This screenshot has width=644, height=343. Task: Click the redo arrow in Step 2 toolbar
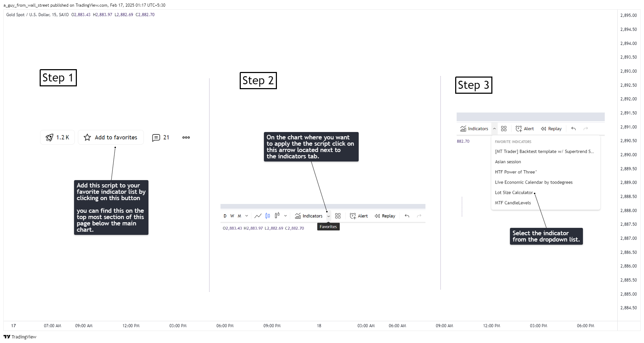pyautogui.click(x=419, y=216)
